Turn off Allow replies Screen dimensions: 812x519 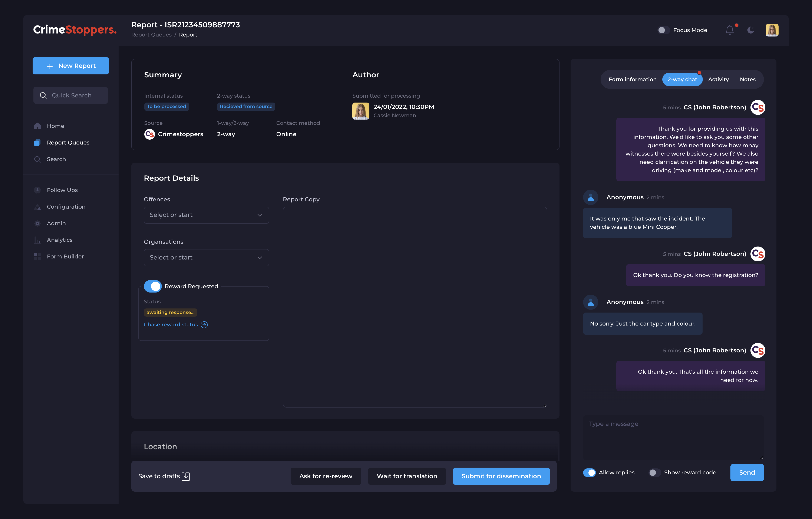(590, 472)
